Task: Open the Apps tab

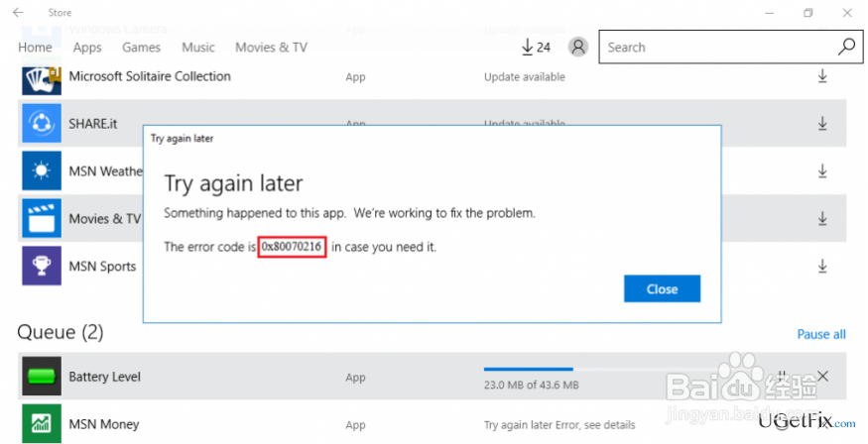Action: [x=87, y=48]
